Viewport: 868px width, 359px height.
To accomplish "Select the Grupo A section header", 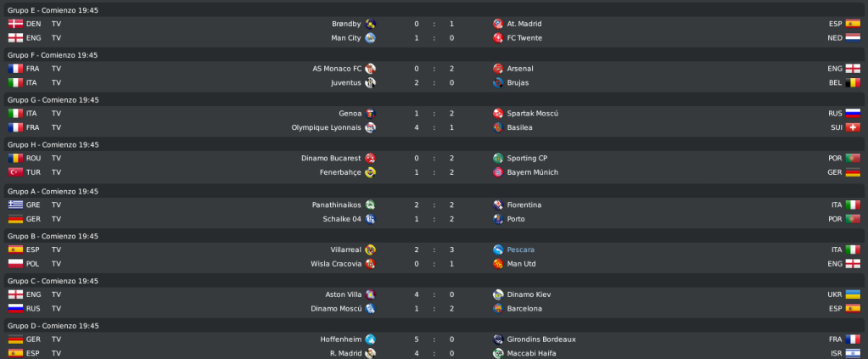I will [434, 191].
